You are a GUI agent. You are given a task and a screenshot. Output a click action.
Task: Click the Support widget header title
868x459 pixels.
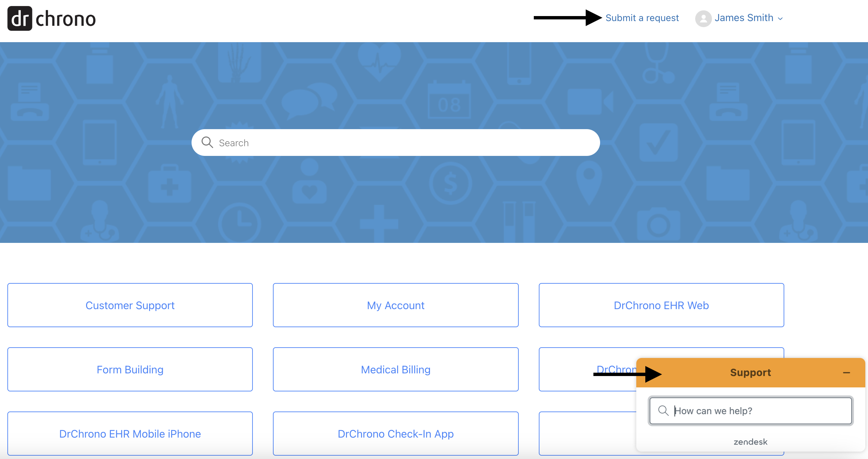coord(750,372)
